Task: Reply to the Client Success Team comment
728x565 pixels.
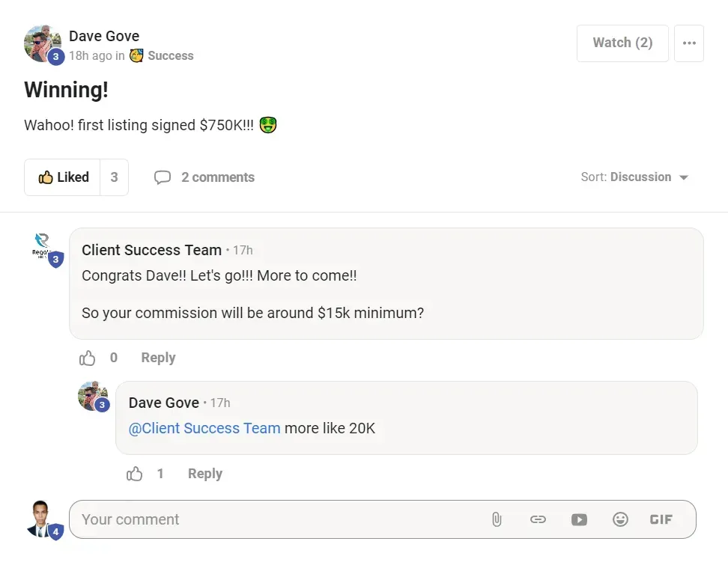Action: click(158, 358)
